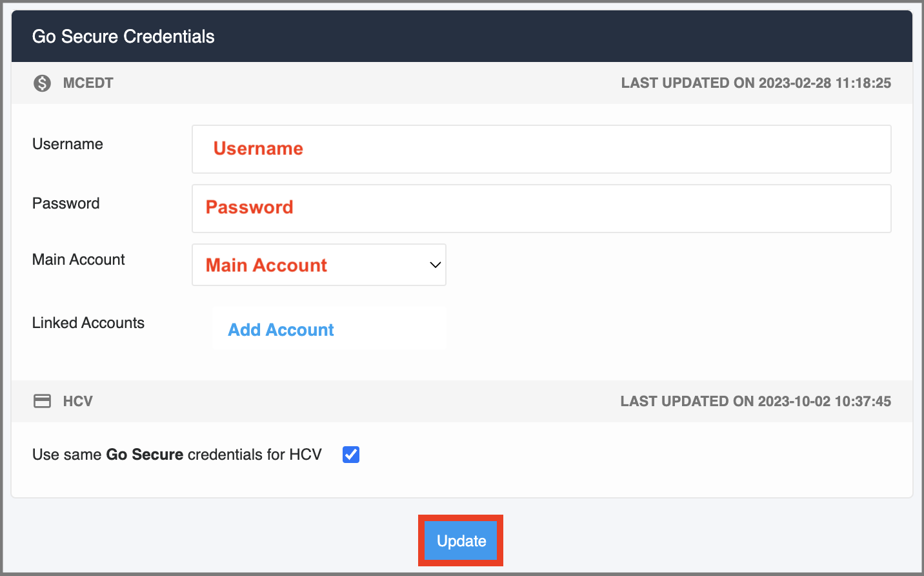
Task: Select the HCV section header label
Action: 78,401
